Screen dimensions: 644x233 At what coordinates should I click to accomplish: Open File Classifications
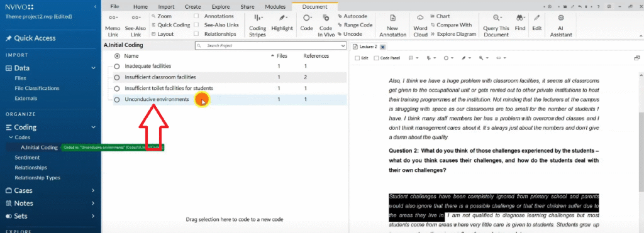click(37, 88)
